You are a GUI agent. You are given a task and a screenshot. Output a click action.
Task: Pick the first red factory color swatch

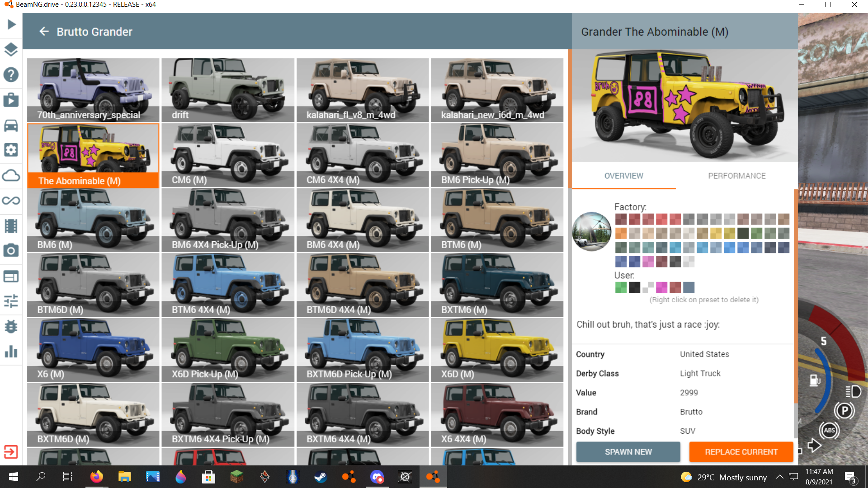click(621, 220)
